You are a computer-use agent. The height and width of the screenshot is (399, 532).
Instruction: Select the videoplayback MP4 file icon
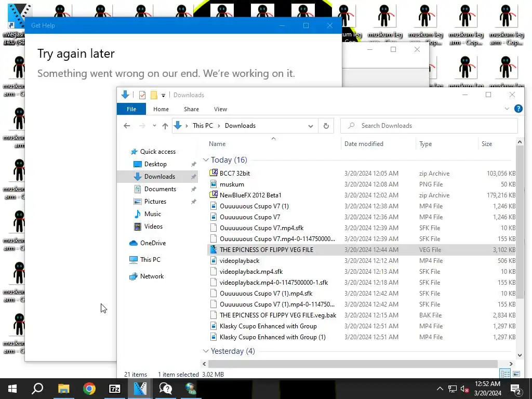point(214,261)
